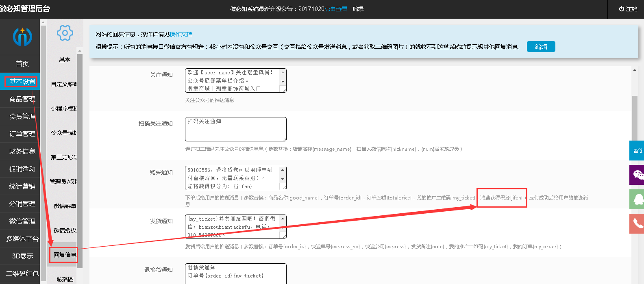Click into the 退换货通知 text area
The width and height of the screenshot is (644, 284).
236,274
